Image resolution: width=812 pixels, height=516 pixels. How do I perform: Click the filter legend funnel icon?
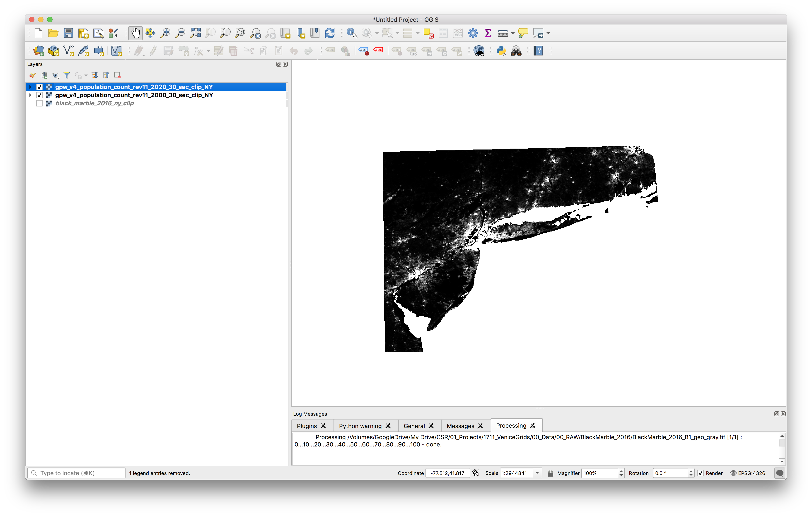point(67,75)
